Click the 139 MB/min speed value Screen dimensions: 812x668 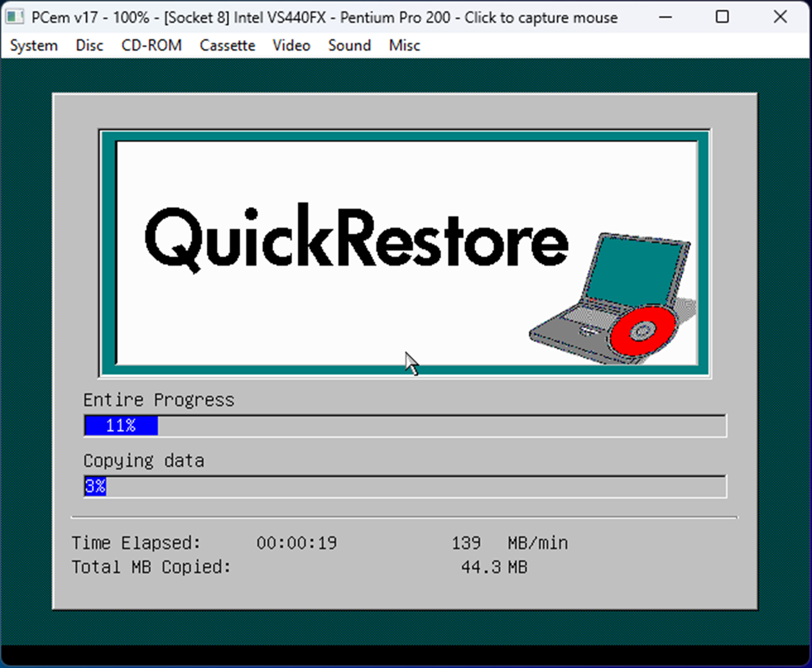[x=510, y=543]
